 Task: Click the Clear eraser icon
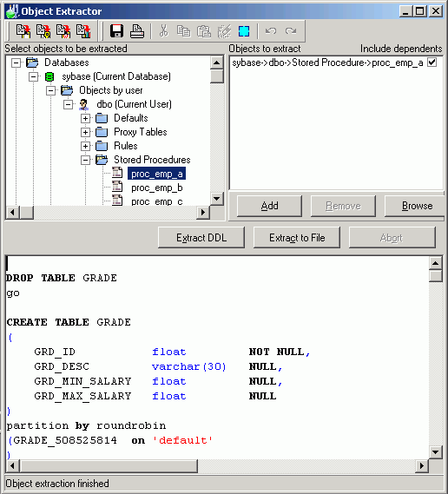pyautogui.click(x=224, y=31)
